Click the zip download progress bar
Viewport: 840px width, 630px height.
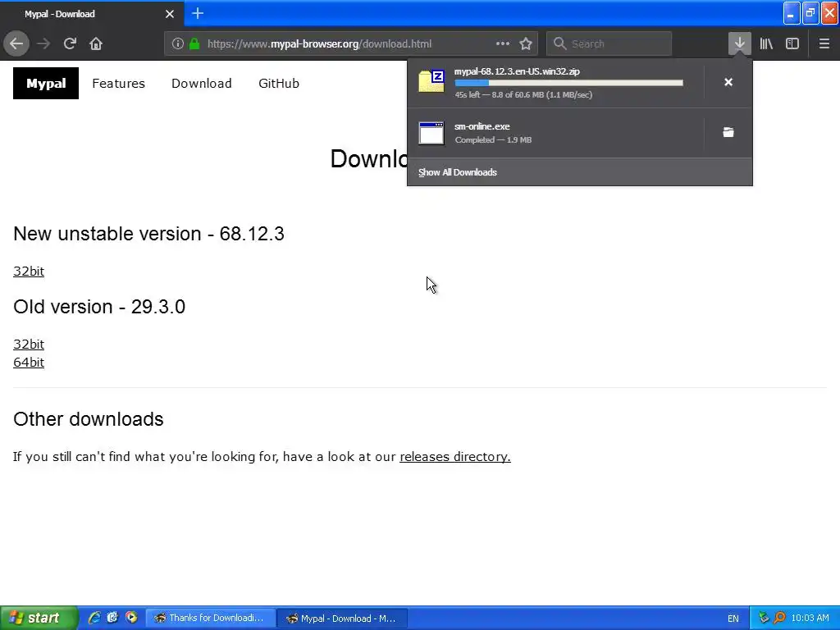[569, 83]
